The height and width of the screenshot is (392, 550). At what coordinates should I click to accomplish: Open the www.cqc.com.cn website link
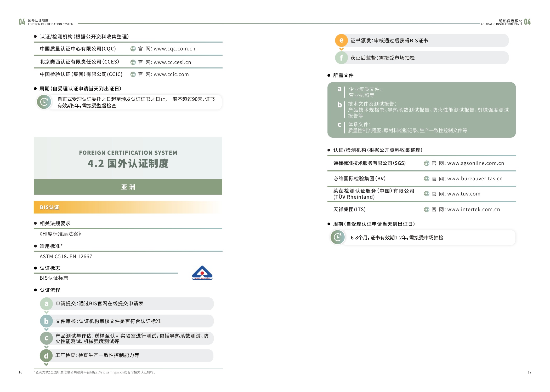coord(174,49)
